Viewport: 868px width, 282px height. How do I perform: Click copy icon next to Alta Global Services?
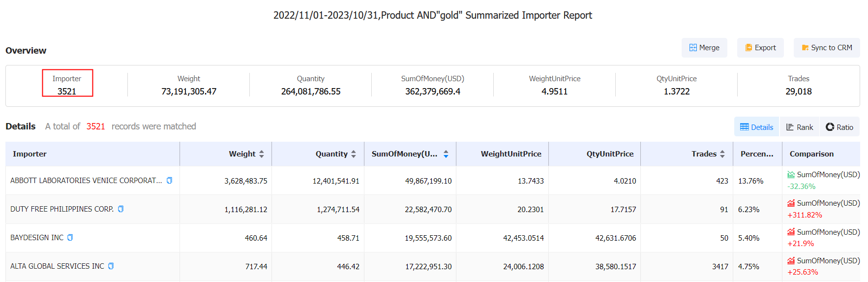click(x=111, y=266)
